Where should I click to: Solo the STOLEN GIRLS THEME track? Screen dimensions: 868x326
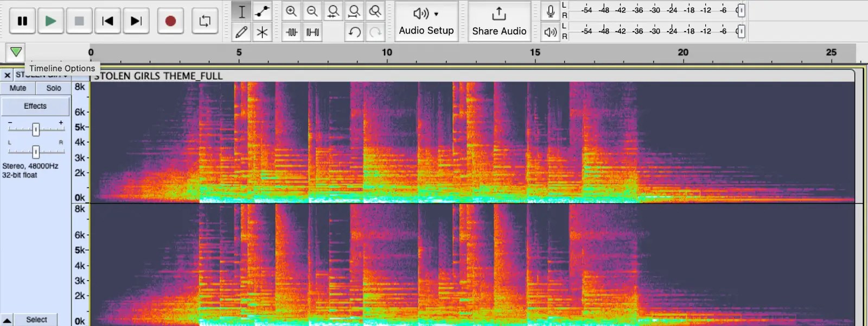[x=54, y=88]
